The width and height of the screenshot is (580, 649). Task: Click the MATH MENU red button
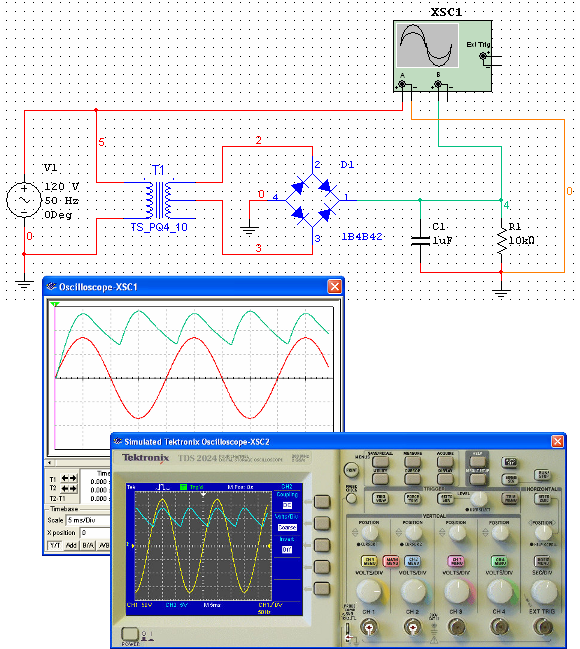tap(391, 561)
